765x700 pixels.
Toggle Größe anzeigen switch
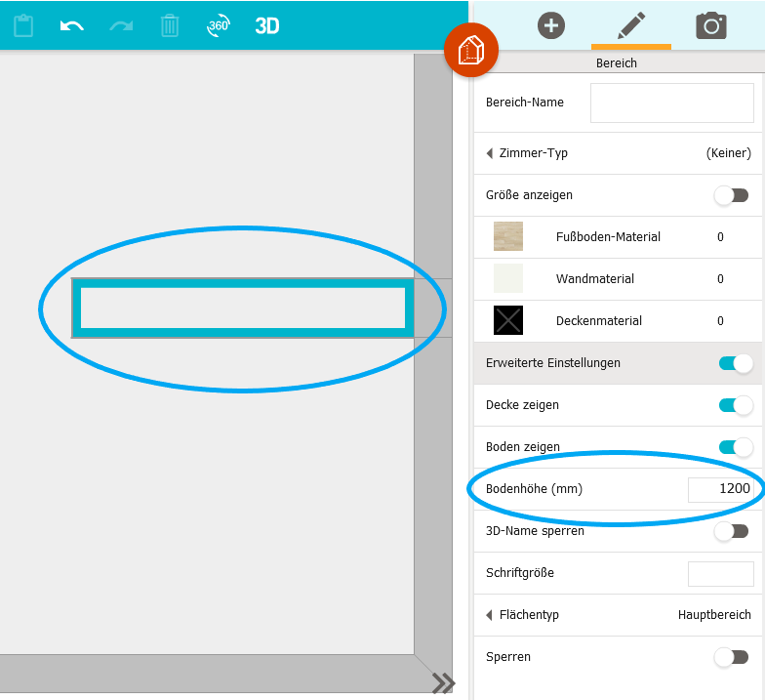(731, 195)
